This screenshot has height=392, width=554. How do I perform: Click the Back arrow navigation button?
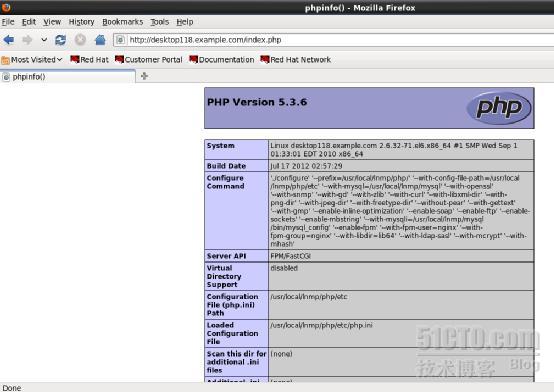(x=9, y=40)
